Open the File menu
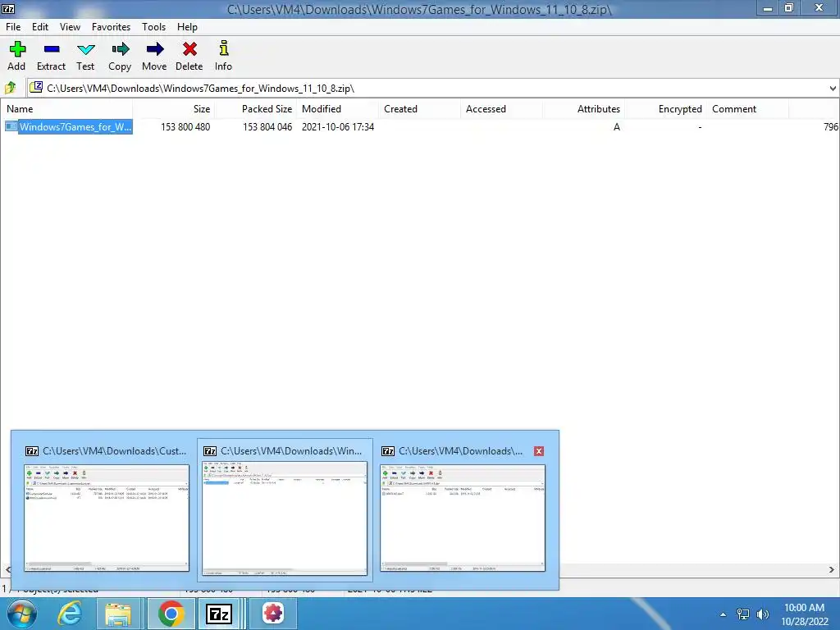The width and height of the screenshot is (840, 630). [x=13, y=27]
